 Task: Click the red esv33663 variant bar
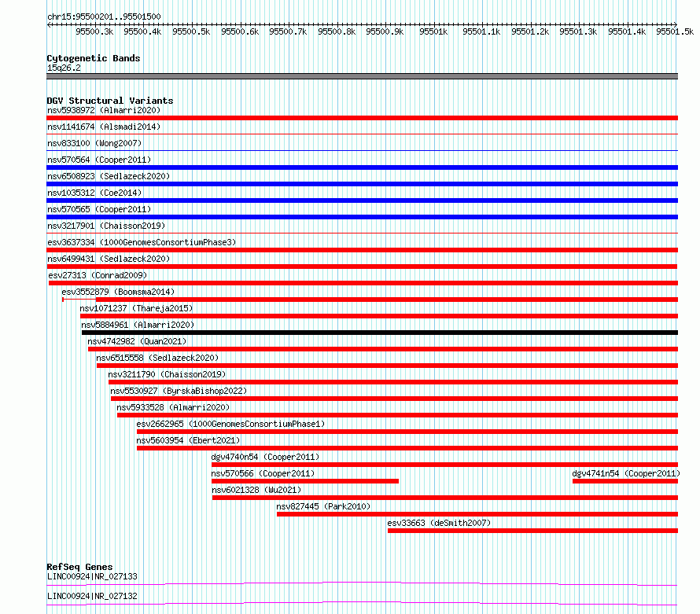click(x=533, y=531)
